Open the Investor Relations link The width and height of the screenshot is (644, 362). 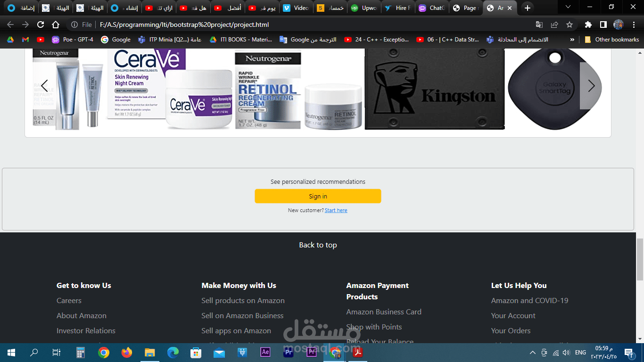point(86,331)
